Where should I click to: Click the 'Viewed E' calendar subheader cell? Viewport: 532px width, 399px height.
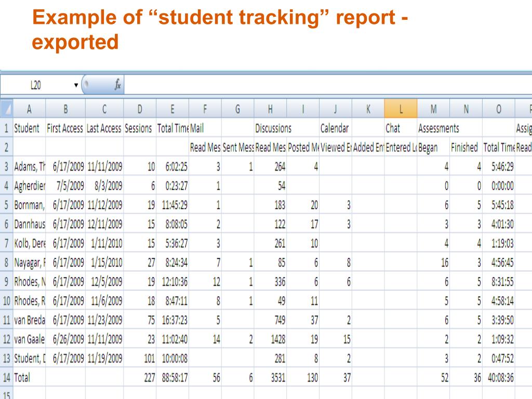tap(335, 147)
